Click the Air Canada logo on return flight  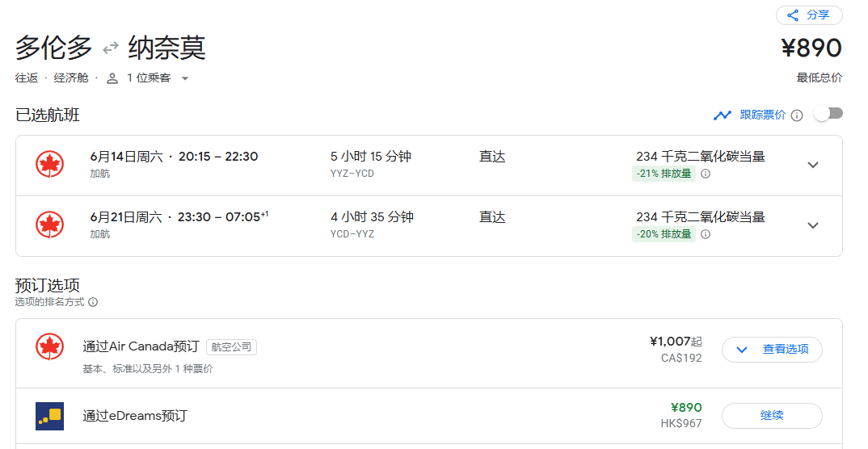[x=50, y=225]
